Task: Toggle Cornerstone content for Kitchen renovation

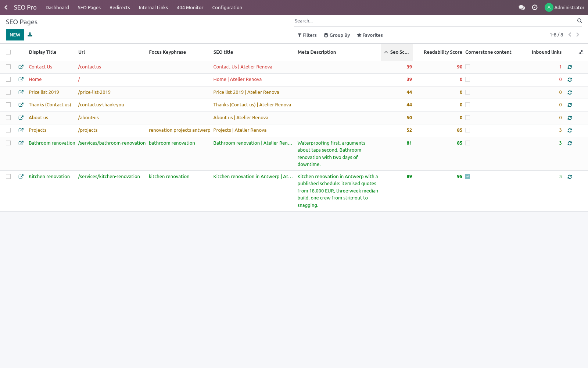Action: [x=467, y=177]
